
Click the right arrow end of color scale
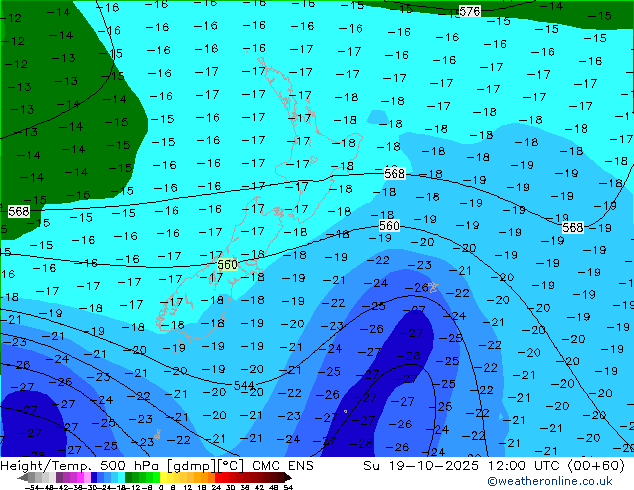click(x=288, y=477)
